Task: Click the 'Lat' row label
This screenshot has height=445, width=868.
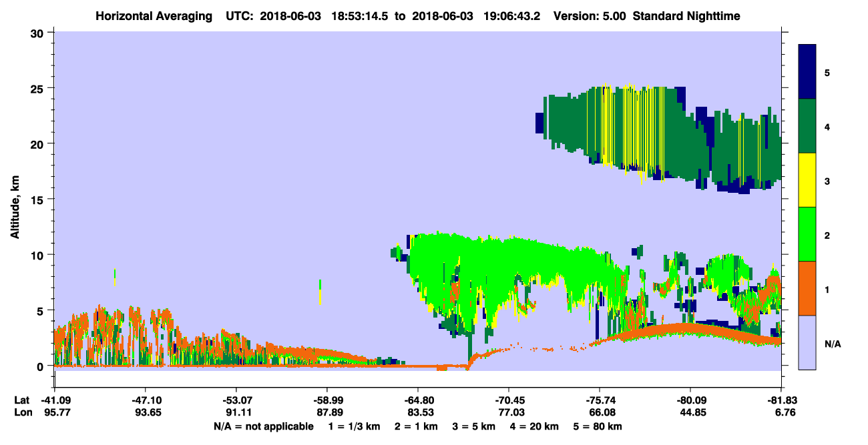Action: click(x=21, y=400)
